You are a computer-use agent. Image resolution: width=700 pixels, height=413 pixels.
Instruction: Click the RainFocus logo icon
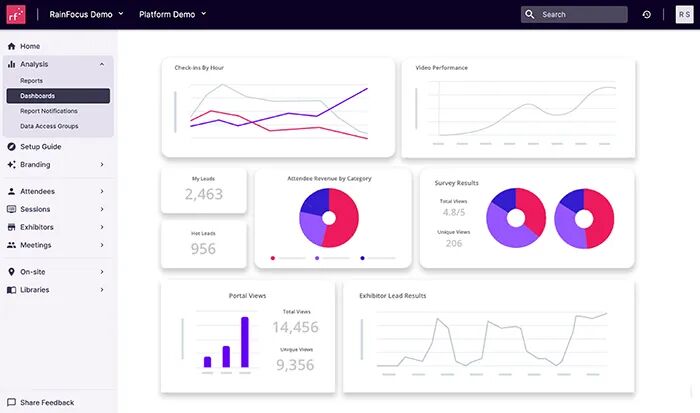click(16, 14)
